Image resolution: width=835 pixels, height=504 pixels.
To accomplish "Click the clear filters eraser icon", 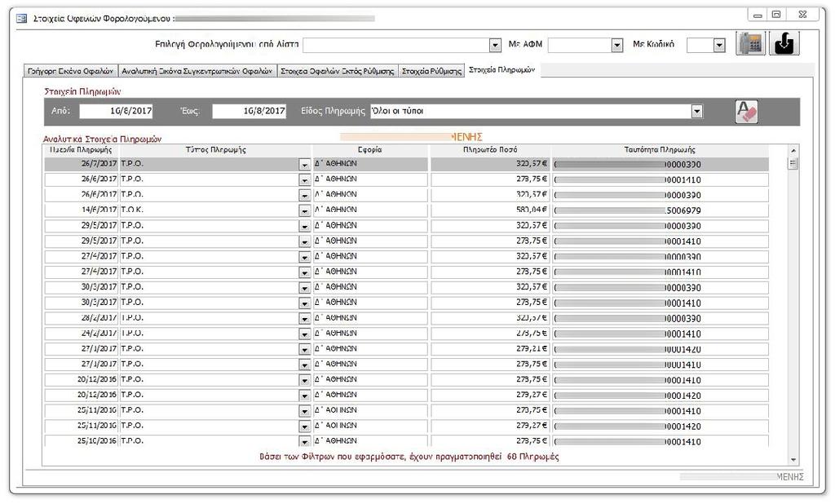I will (x=746, y=112).
